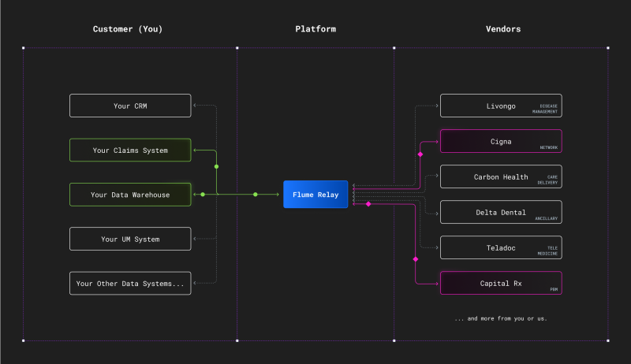Click the TELE MEDICINE tag on Teladoc
Image resolution: width=631 pixels, height=364 pixels.
coord(547,251)
